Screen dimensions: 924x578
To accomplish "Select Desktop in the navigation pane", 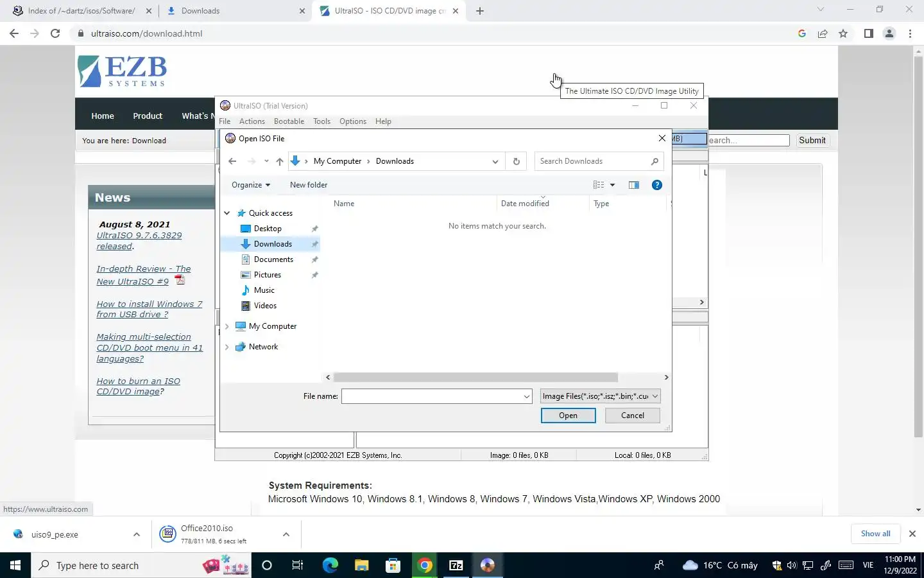I will (268, 229).
